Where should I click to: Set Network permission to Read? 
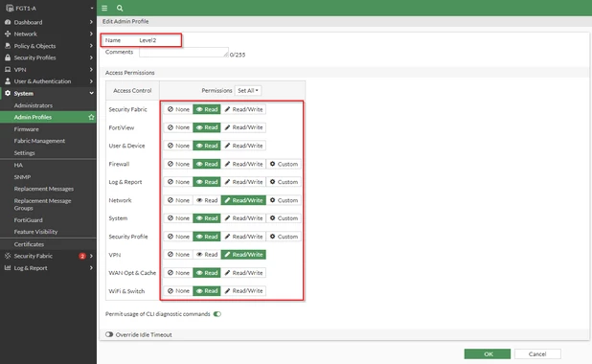click(x=207, y=200)
